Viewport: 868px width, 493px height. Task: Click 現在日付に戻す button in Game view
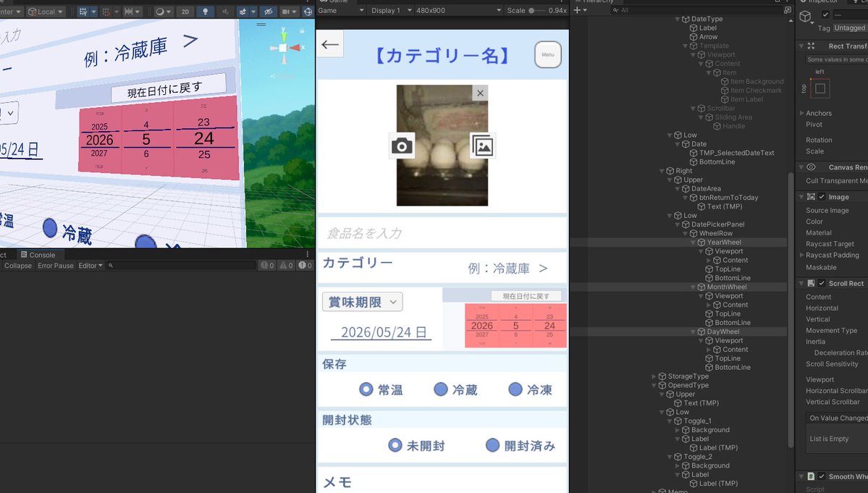pyautogui.click(x=526, y=296)
